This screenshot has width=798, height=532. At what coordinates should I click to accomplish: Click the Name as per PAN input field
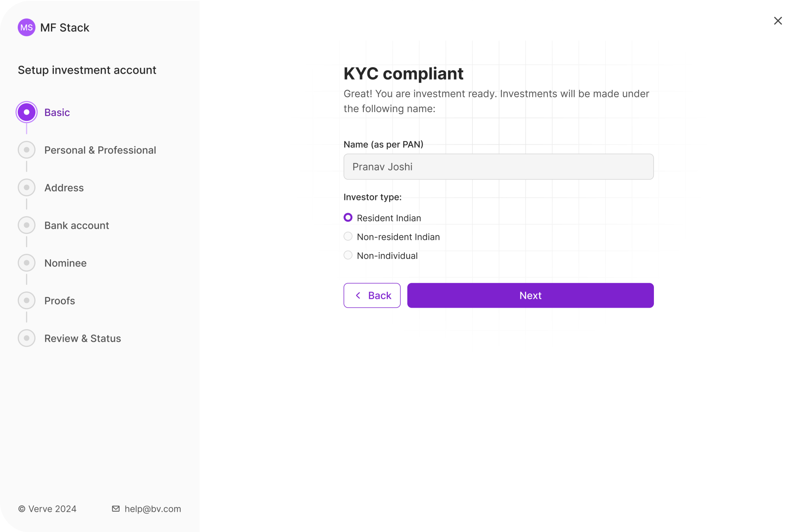click(498, 167)
